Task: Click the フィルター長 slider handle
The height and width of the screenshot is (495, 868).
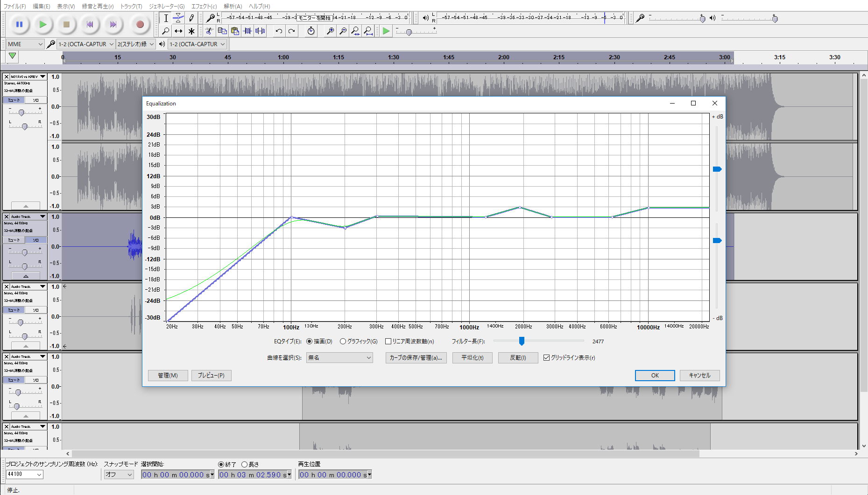Action: [522, 342]
